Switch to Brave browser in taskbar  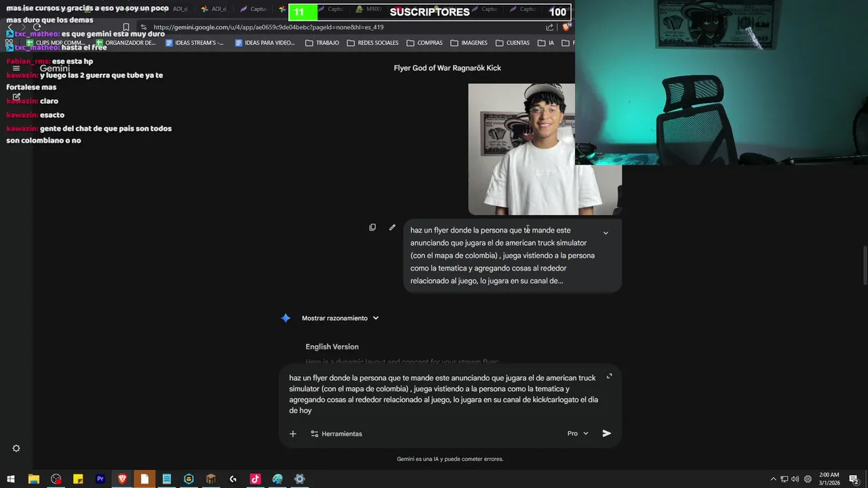coord(122,479)
